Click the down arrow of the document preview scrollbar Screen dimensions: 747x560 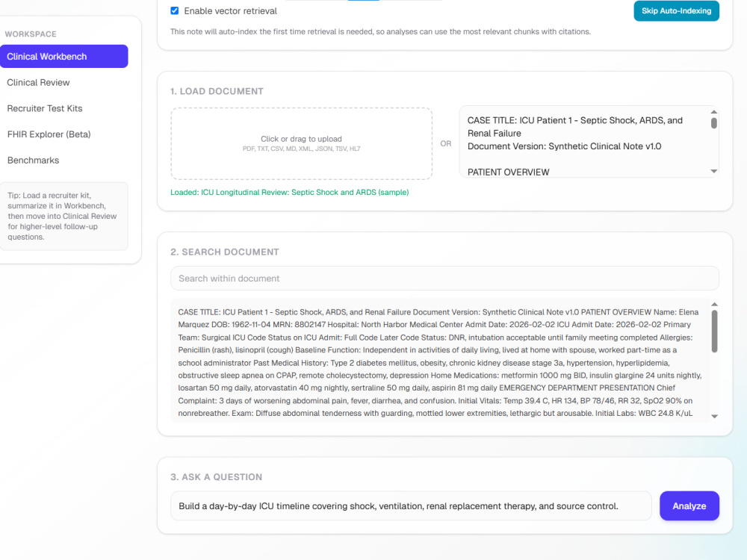click(x=714, y=416)
